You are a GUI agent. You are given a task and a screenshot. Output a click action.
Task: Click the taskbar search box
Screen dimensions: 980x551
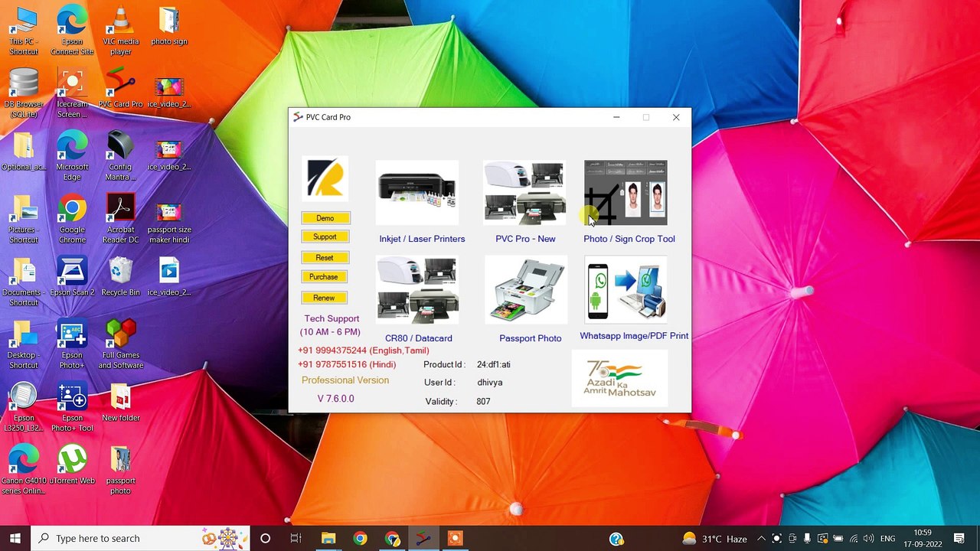point(140,538)
